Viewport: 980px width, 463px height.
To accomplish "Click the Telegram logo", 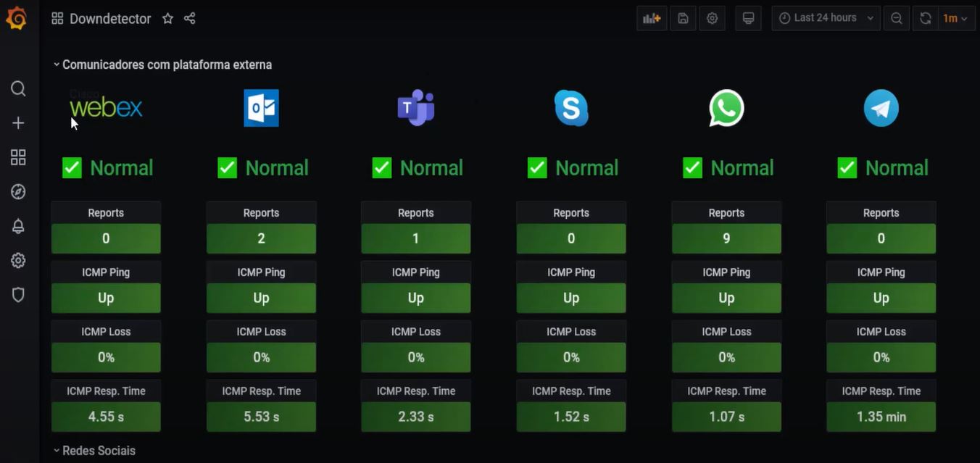I will point(881,109).
